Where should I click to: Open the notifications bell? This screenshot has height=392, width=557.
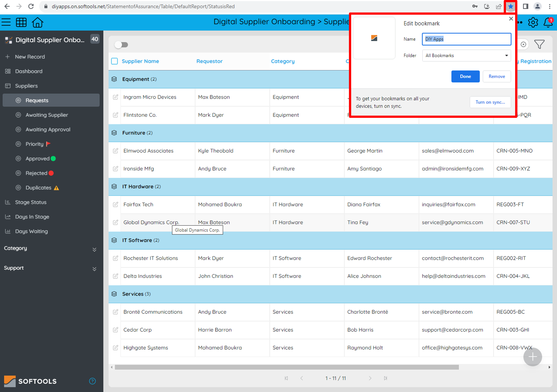click(548, 22)
